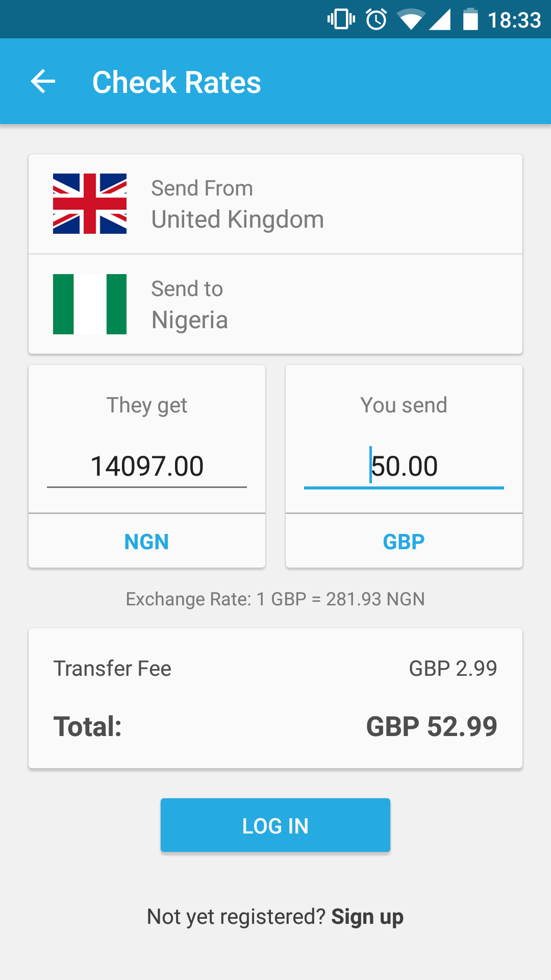Viewport: 551px width, 980px height.
Task: Tap the Nigeria flag icon
Action: (90, 304)
